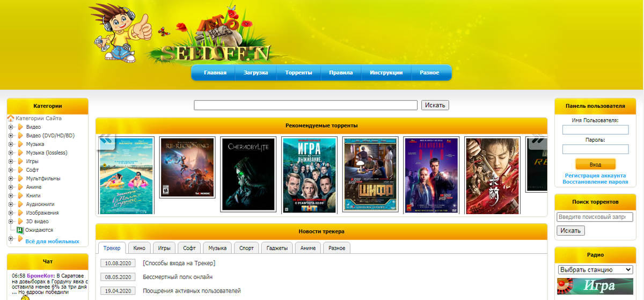
Task: Open the Шифр poster thumbnail
Action: pos(370,174)
